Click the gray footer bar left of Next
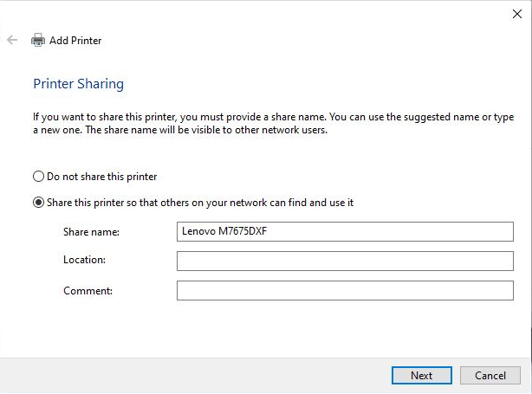This screenshot has width=532, height=394. (x=196, y=375)
